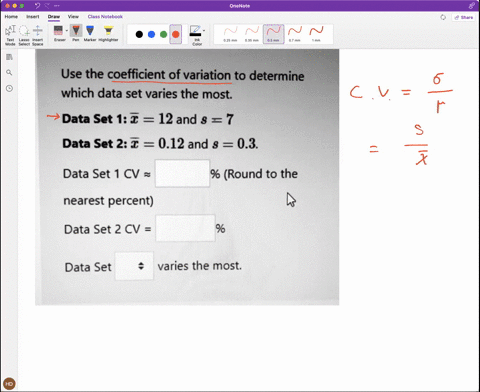The height and width of the screenshot is (392, 480).
Task: Click the Data Set 2 CV answer box
Action: tap(185, 228)
